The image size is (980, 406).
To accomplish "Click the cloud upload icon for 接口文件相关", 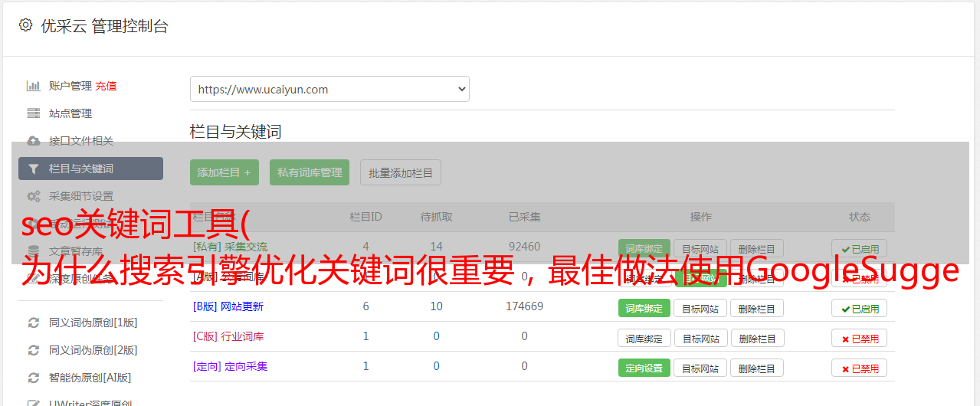I will click(33, 141).
